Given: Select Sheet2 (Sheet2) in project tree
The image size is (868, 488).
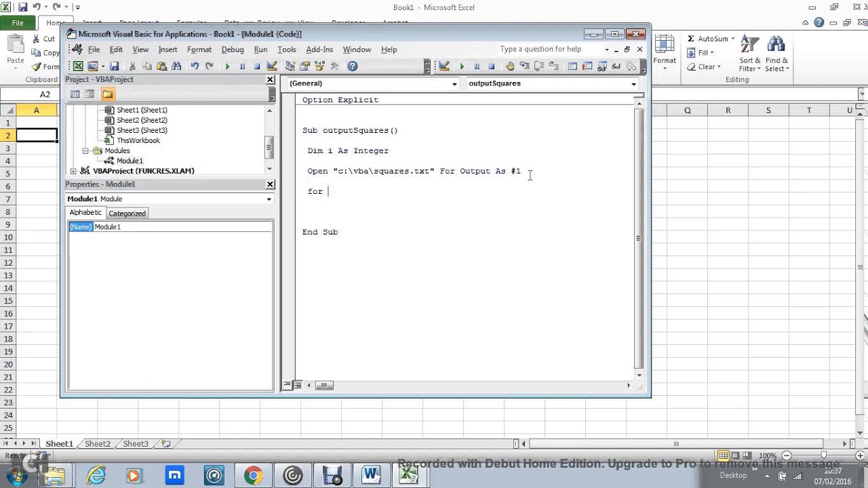Looking at the screenshot, I should (x=142, y=120).
